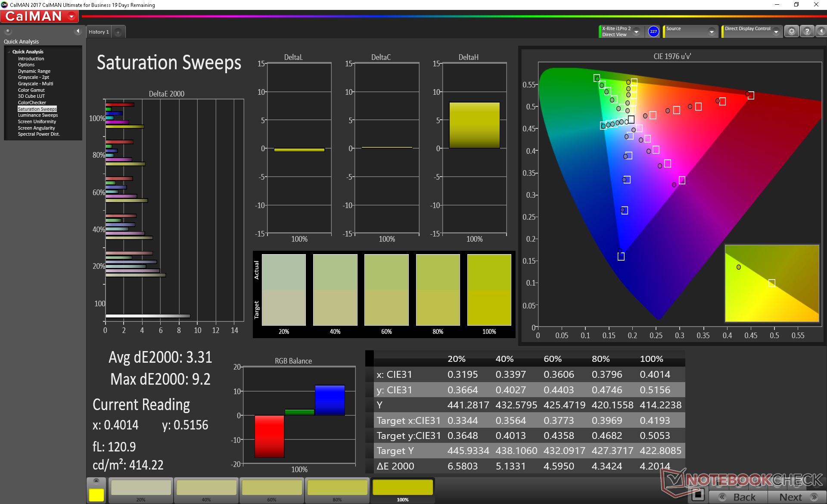Open Luminance Sweeps in the sidebar
Image resolution: width=827 pixels, height=504 pixels.
[x=38, y=115]
